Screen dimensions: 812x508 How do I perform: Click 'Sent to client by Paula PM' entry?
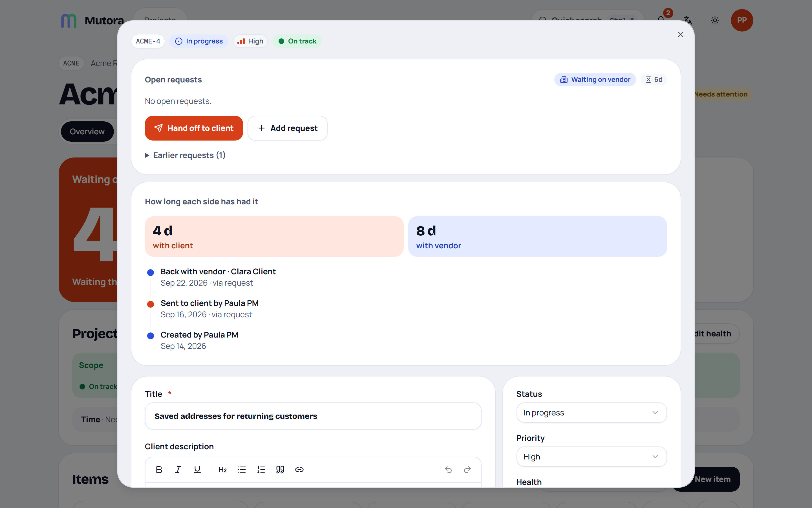[x=210, y=303]
